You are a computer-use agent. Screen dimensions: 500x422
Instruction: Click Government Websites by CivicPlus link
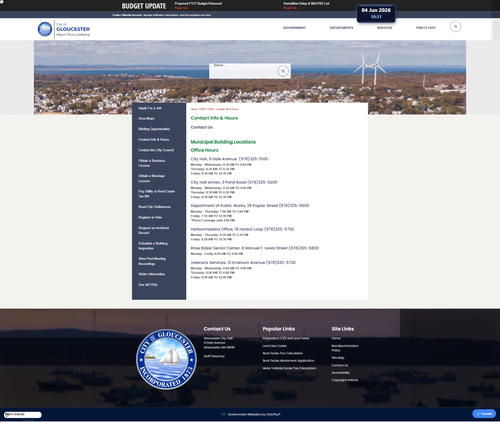254,414
